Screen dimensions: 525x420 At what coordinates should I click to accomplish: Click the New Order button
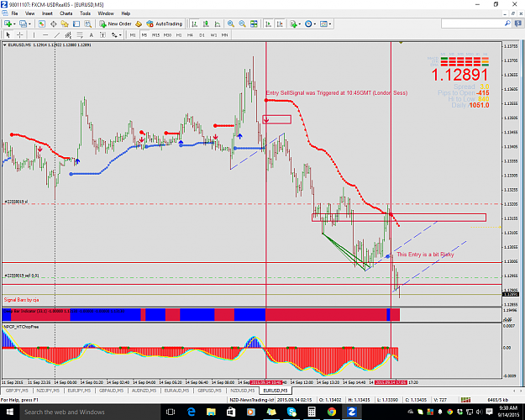(116, 24)
